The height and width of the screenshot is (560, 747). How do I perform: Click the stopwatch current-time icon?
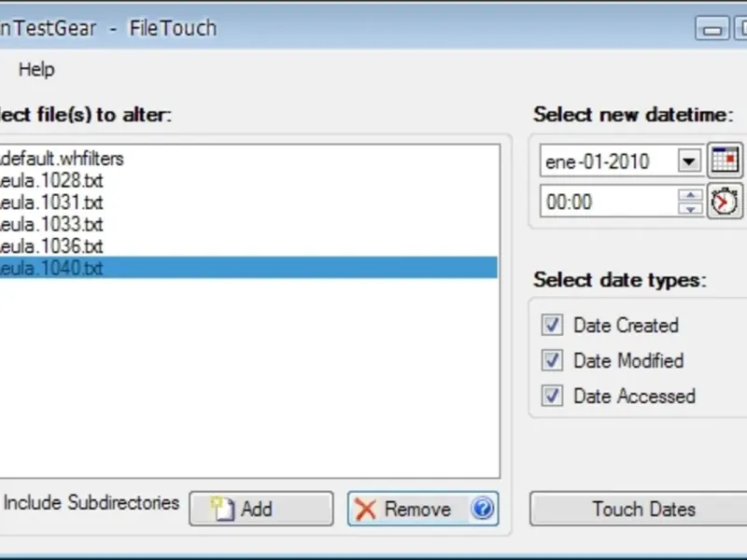click(x=725, y=202)
